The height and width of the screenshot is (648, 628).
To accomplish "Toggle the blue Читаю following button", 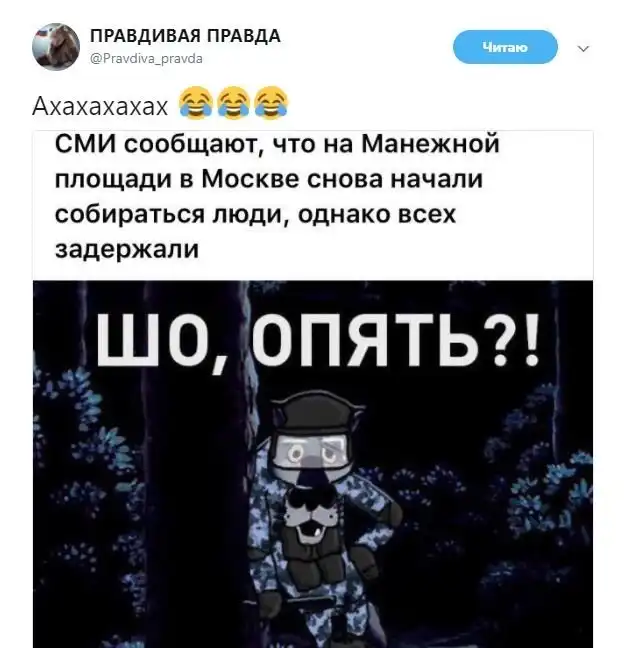I will (x=505, y=47).
